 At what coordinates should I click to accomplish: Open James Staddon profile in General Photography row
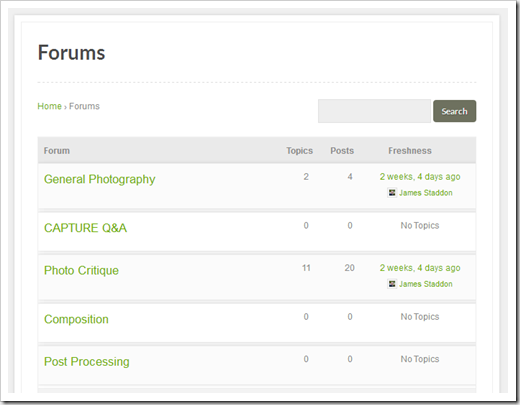pyautogui.click(x=426, y=193)
